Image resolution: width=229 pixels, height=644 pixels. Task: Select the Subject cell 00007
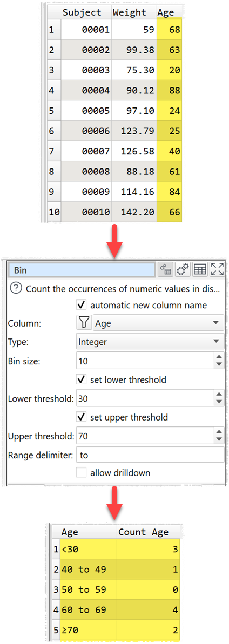(86, 151)
